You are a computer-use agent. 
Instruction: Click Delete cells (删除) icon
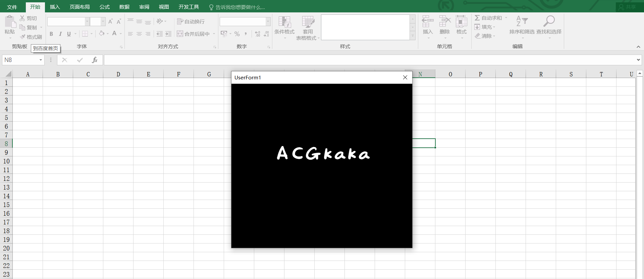tap(445, 21)
